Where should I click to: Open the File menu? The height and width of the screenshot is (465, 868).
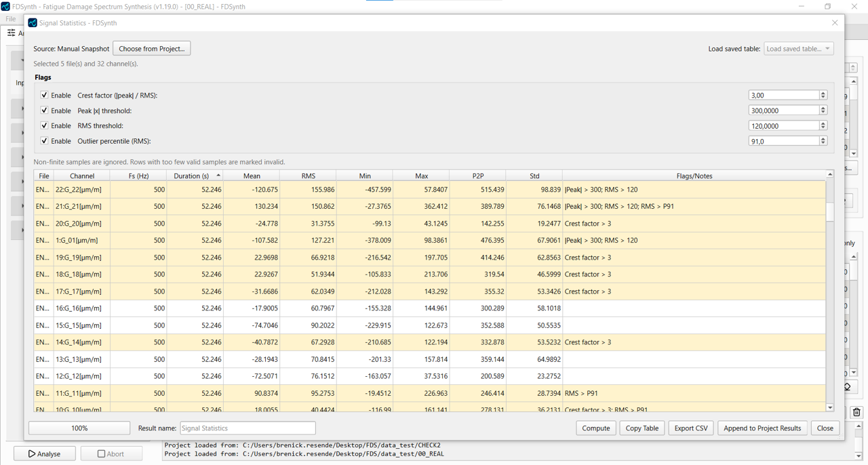pyautogui.click(x=10, y=19)
